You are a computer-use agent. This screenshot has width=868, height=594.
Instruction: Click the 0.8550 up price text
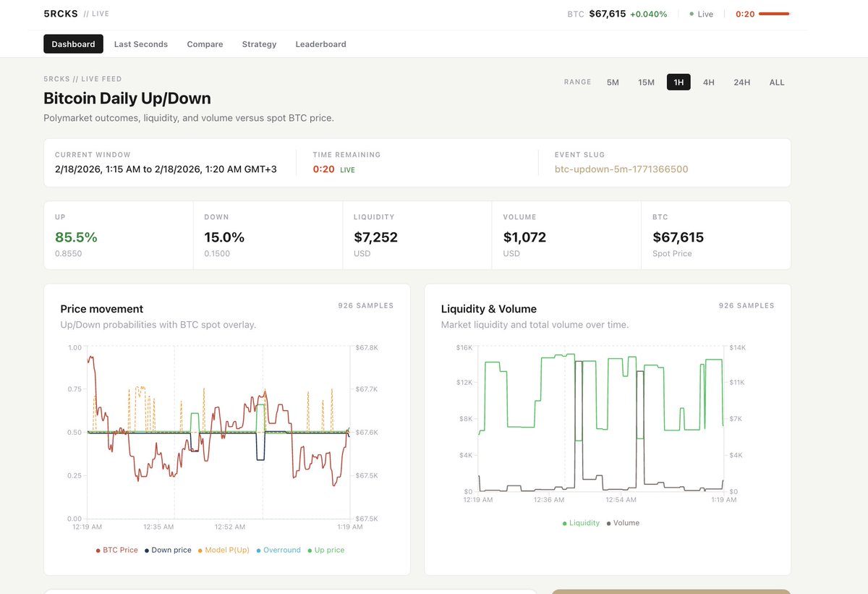[68, 254]
